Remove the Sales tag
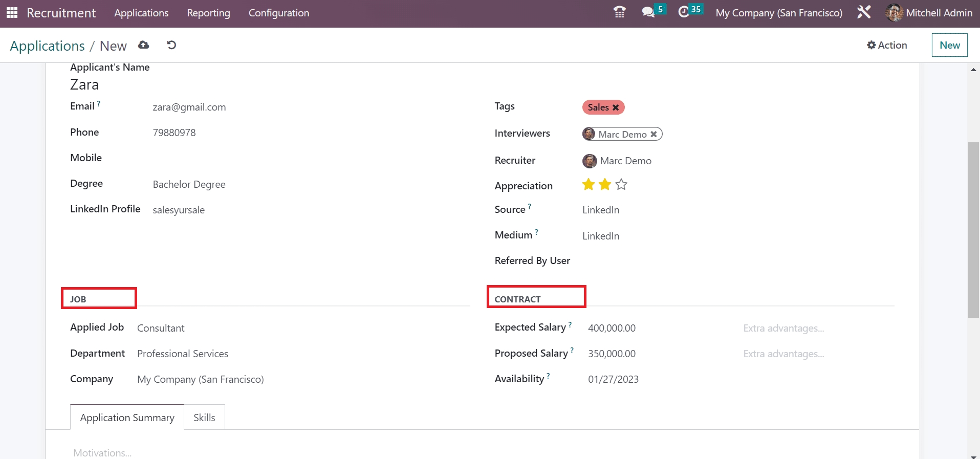This screenshot has height=459, width=980. pyautogui.click(x=616, y=107)
